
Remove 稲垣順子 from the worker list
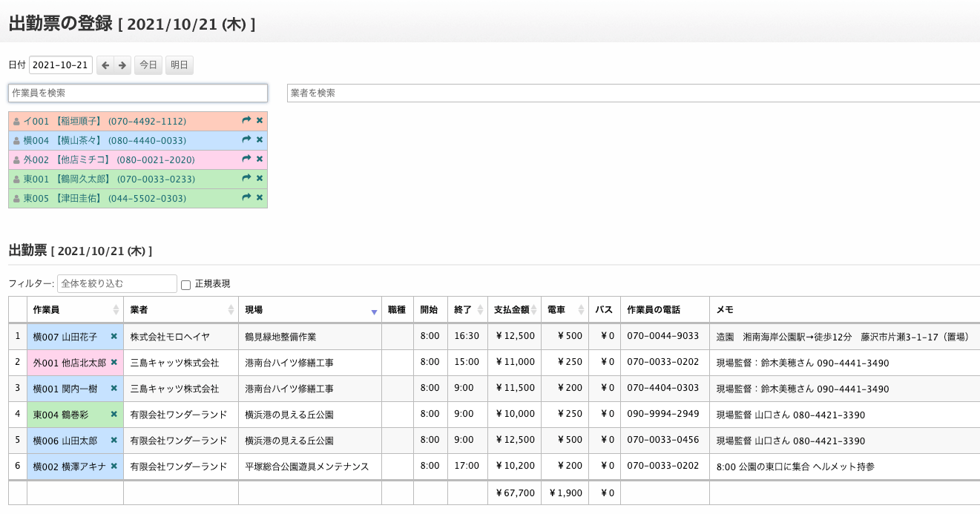pyautogui.click(x=260, y=120)
